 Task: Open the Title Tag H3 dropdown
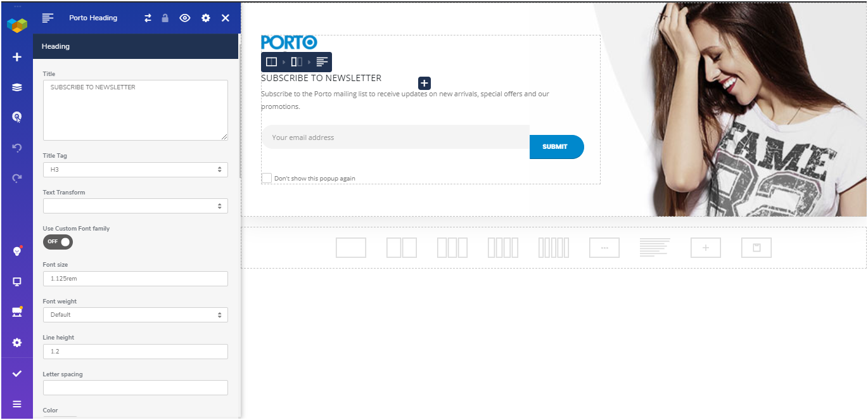(x=136, y=170)
